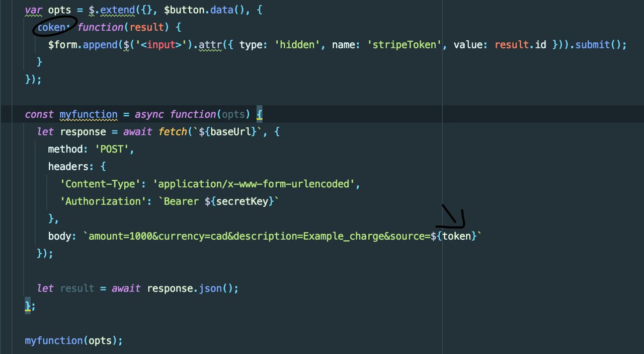Click 'application/x-www-form-urlencoded' string
Image resolution: width=644 pixels, height=354 pixels.
(x=254, y=184)
